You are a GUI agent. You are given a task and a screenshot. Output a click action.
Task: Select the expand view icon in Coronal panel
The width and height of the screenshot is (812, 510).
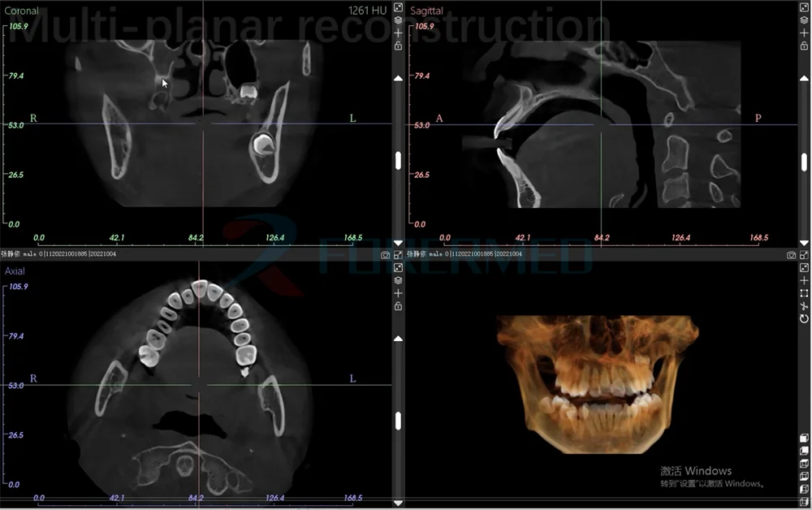tap(397, 6)
